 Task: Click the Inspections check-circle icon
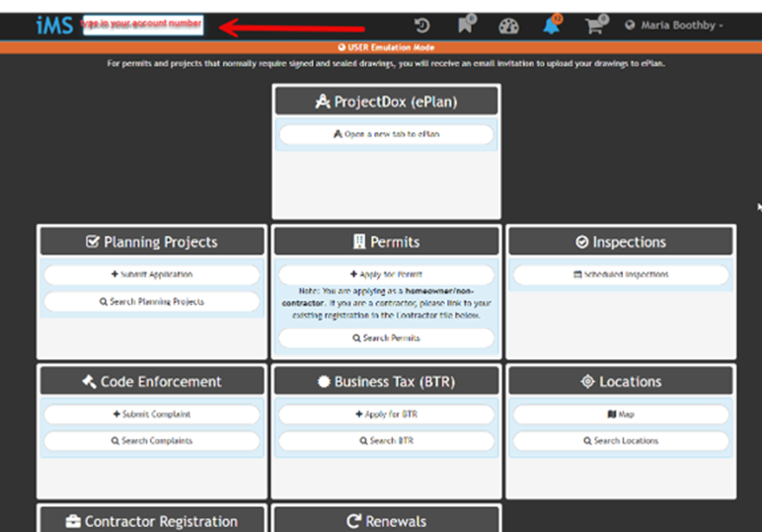pos(581,242)
